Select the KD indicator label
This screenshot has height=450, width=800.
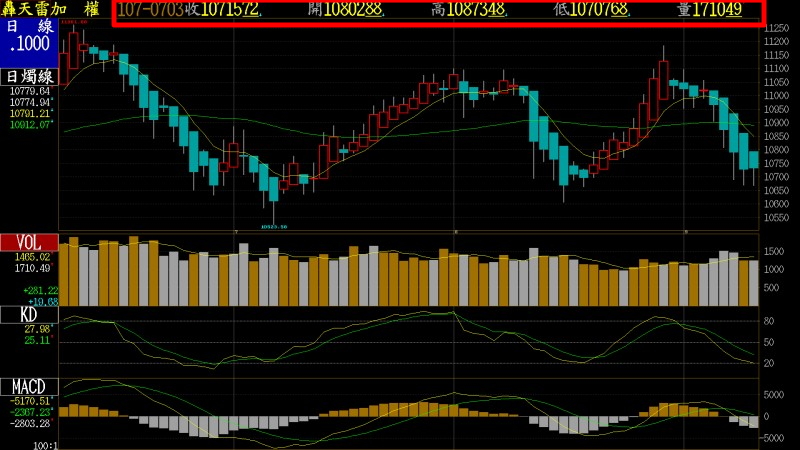[x=29, y=314]
